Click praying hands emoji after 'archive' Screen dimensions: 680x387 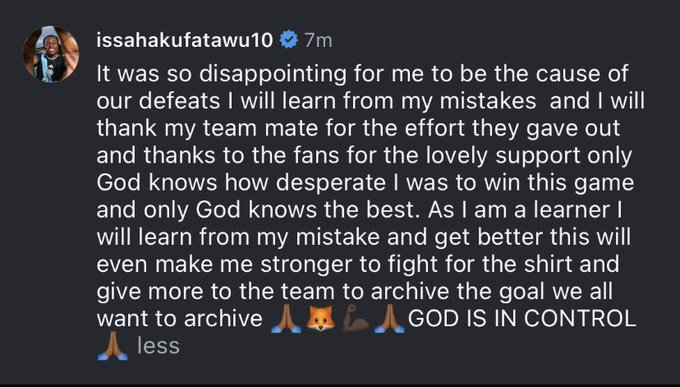click(x=286, y=319)
